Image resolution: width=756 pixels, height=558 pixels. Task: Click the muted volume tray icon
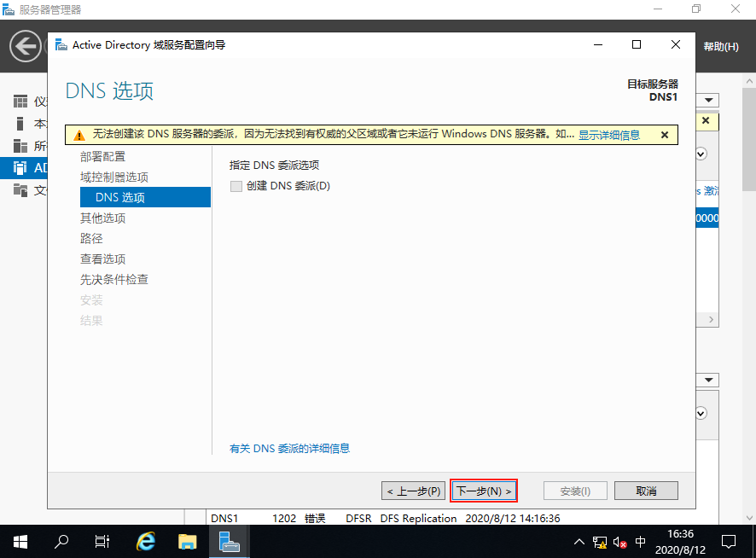click(620, 543)
